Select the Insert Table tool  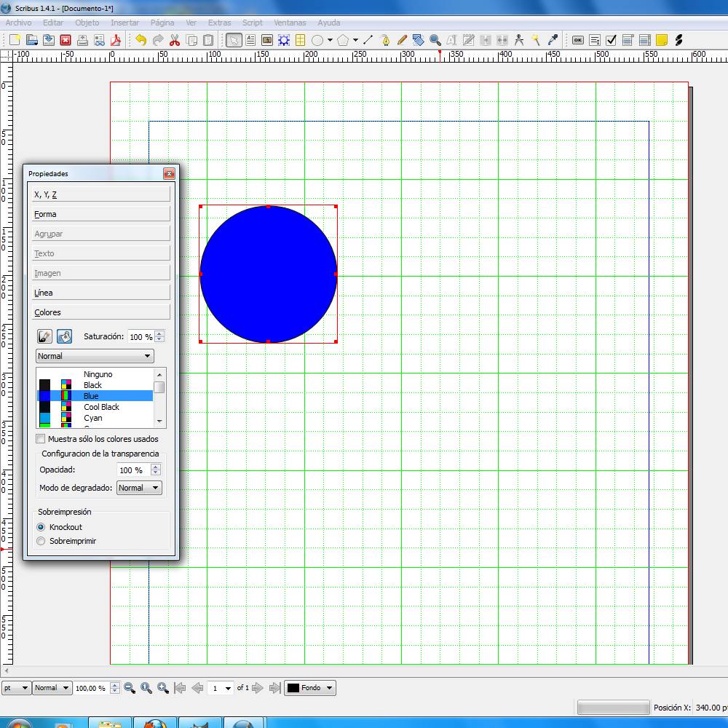(300, 40)
